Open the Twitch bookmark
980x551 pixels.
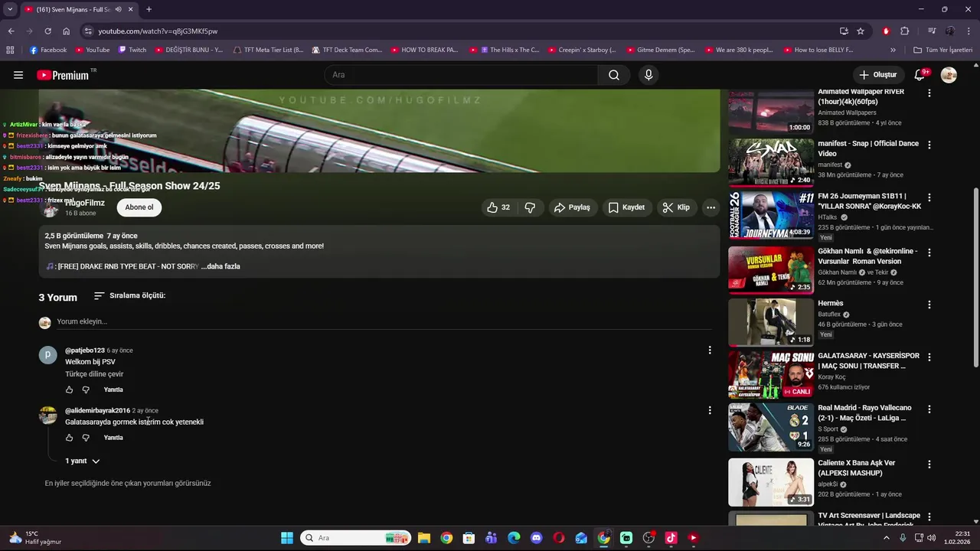[132, 50]
